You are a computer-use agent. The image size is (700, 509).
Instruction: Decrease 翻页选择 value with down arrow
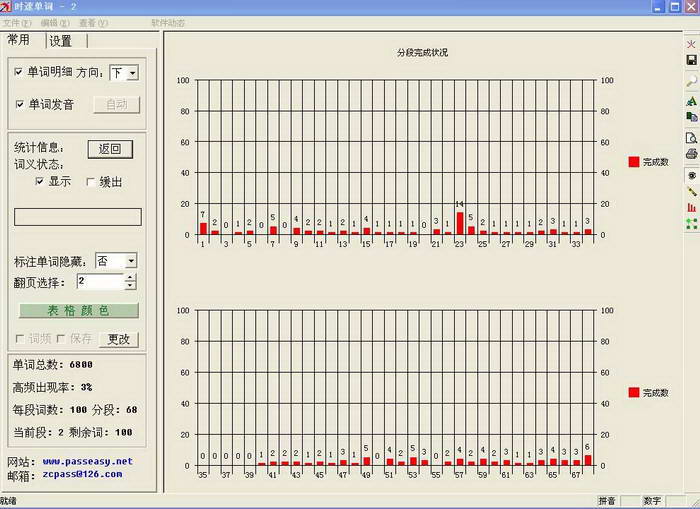(x=130, y=285)
